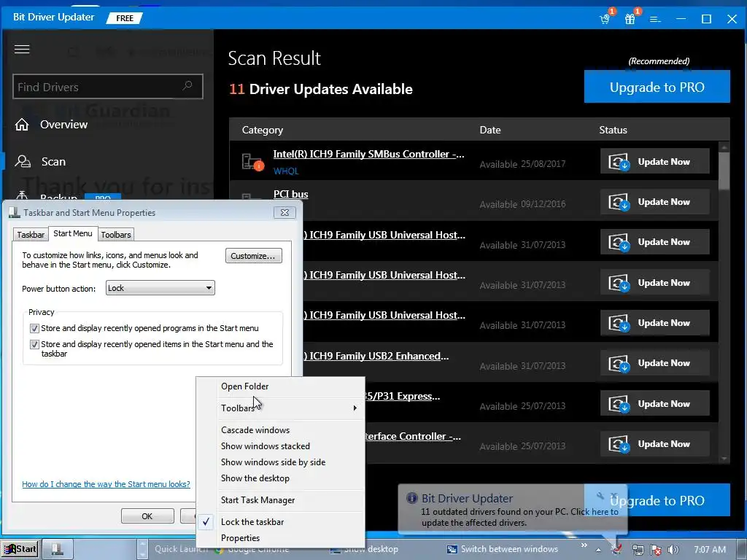Click the volume speaker tray icon
The width and height of the screenshot is (747, 560).
pos(673,550)
